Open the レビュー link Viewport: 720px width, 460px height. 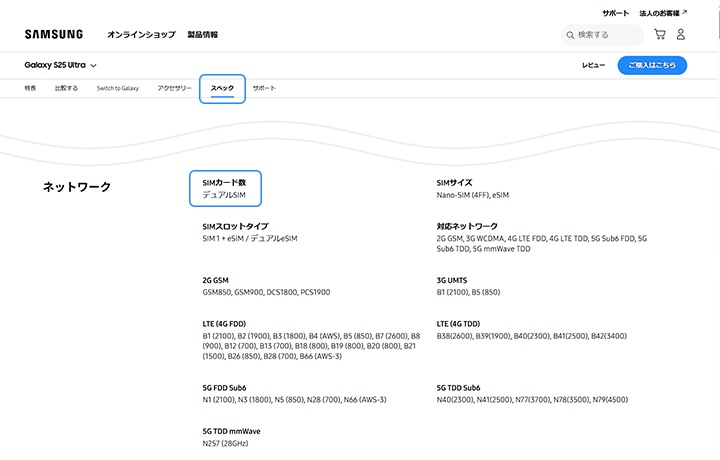tap(593, 65)
